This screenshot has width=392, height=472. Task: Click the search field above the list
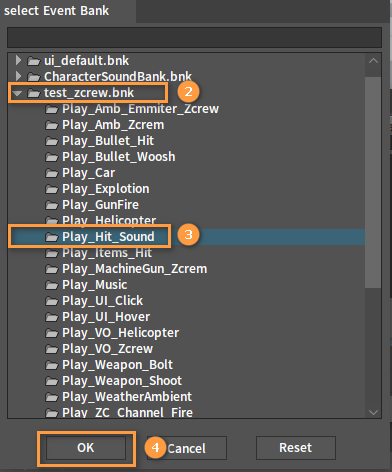pos(194,37)
